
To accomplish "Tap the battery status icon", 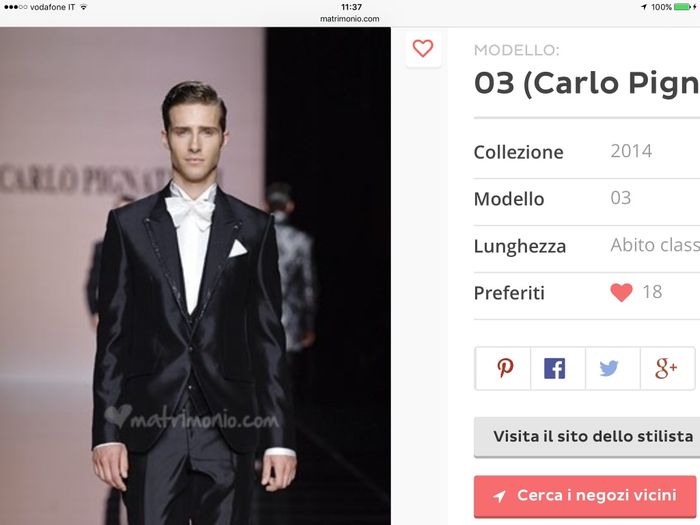I will tap(685, 7).
